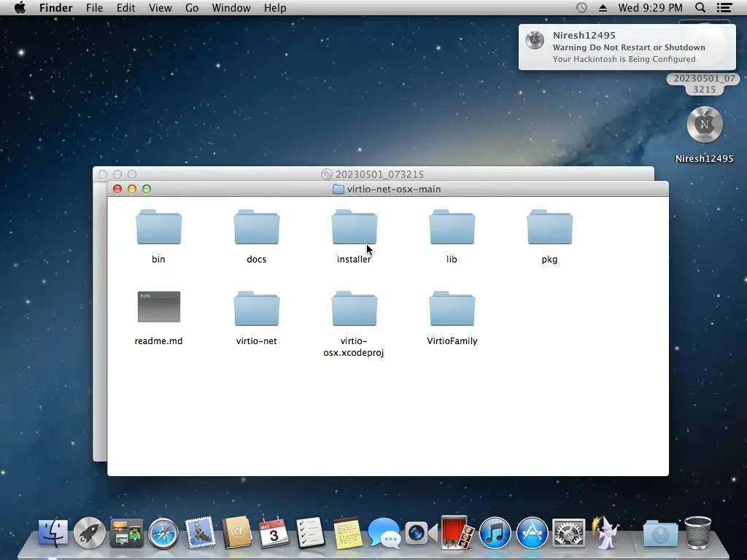The width and height of the screenshot is (747, 560).
Task: Click the eject icon in menu bar
Action: click(x=603, y=8)
